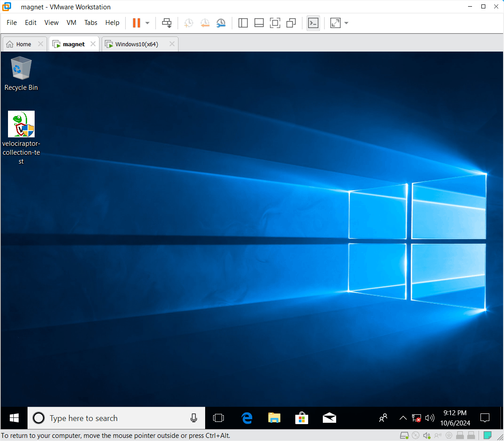The image size is (504, 441).
Task: Close the Home tab
Action: tap(40, 44)
